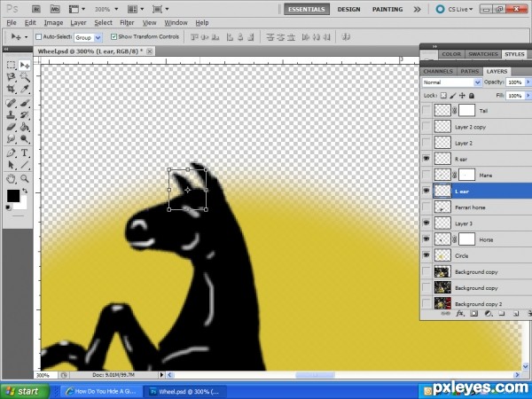Open the Fill slider arrow

tap(528, 96)
